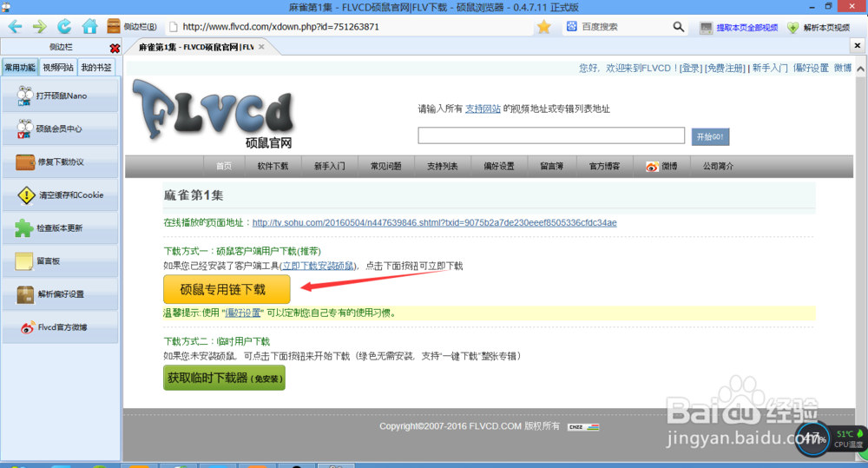The image size is (868, 468).
Task: Switch to 视频网站 sidebar tab
Action: pyautogui.click(x=58, y=68)
